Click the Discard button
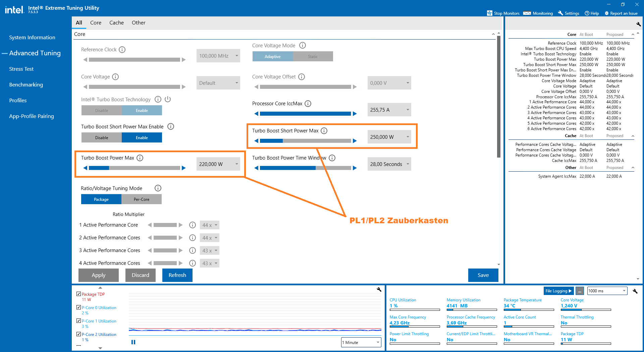This screenshot has height=352, width=644. [x=141, y=275]
